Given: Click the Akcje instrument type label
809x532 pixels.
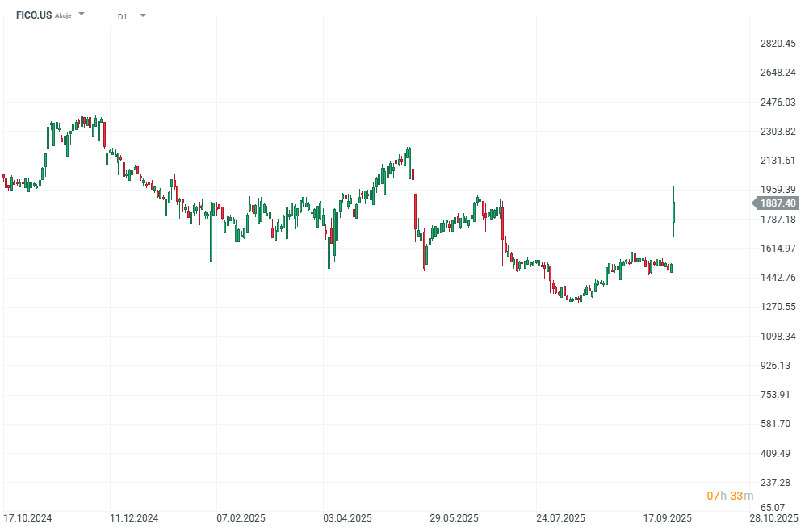Looking at the screenshot, I should (x=64, y=16).
